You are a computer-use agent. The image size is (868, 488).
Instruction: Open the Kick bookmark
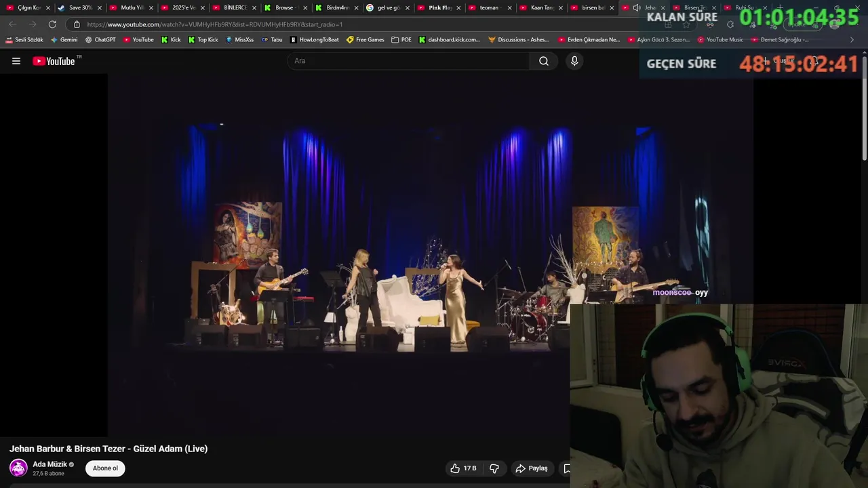coord(171,40)
